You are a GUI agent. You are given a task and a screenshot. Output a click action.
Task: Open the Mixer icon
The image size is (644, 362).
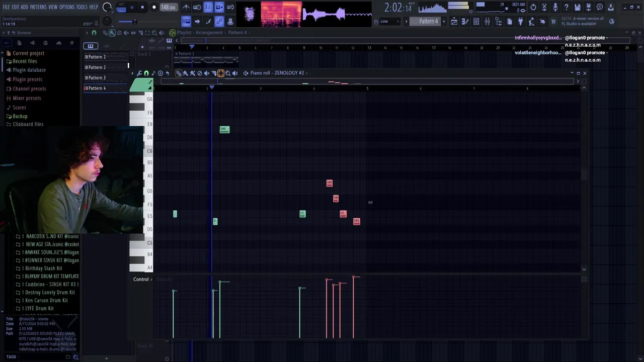tap(487, 21)
